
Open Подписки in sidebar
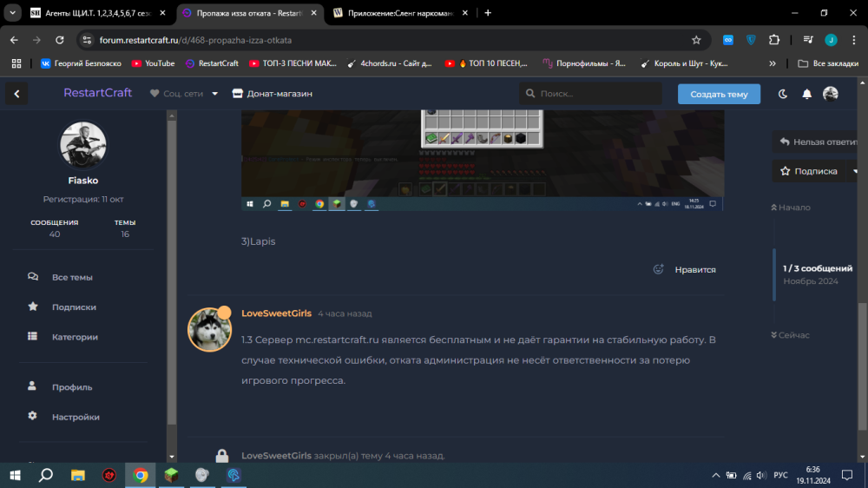[74, 307]
